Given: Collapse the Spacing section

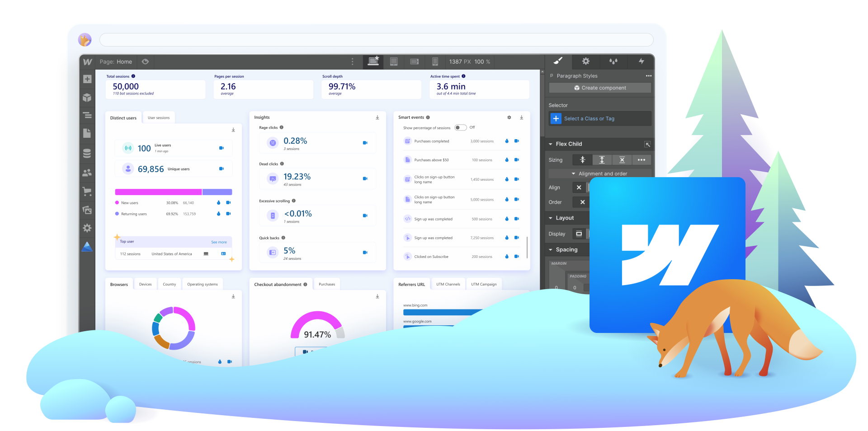Looking at the screenshot, I should tap(550, 249).
